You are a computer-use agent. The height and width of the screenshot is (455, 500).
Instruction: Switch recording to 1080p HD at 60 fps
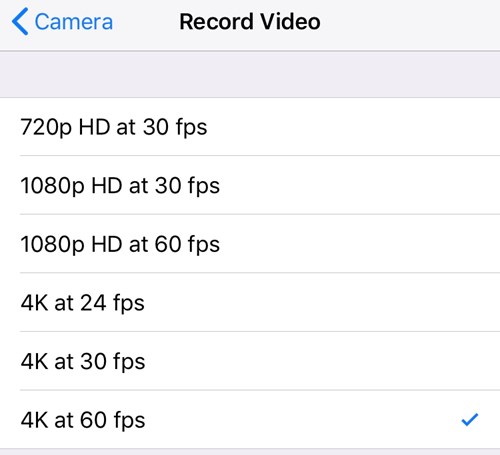250,244
